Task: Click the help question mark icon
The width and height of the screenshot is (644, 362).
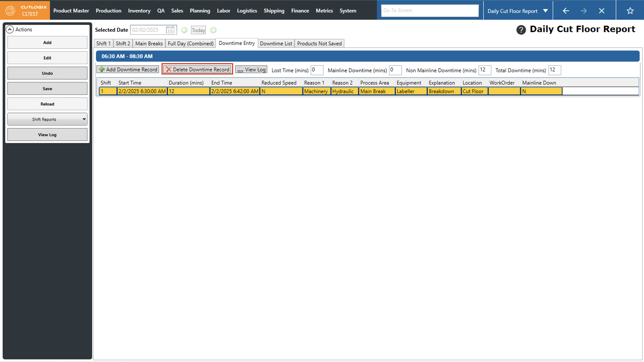Action: (x=521, y=30)
